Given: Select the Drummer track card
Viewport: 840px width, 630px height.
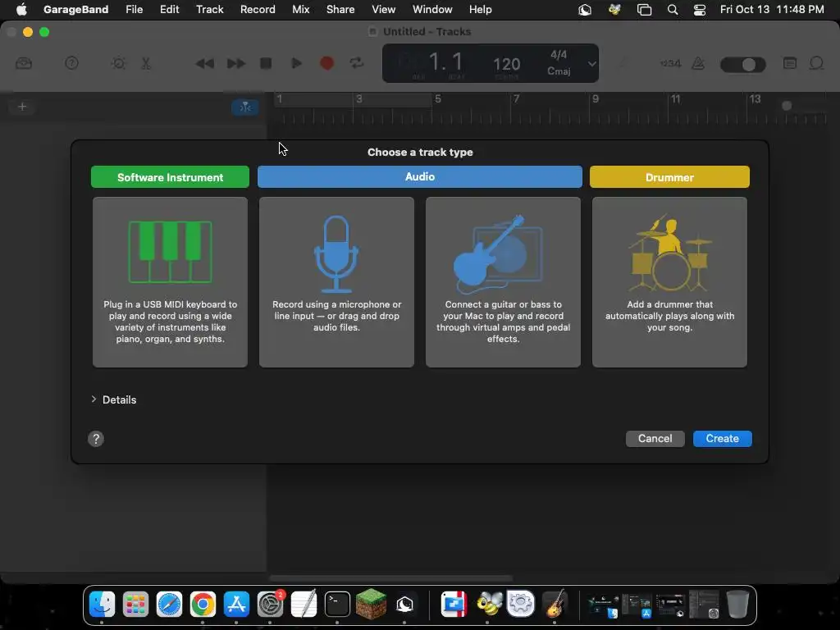Looking at the screenshot, I should (x=669, y=282).
